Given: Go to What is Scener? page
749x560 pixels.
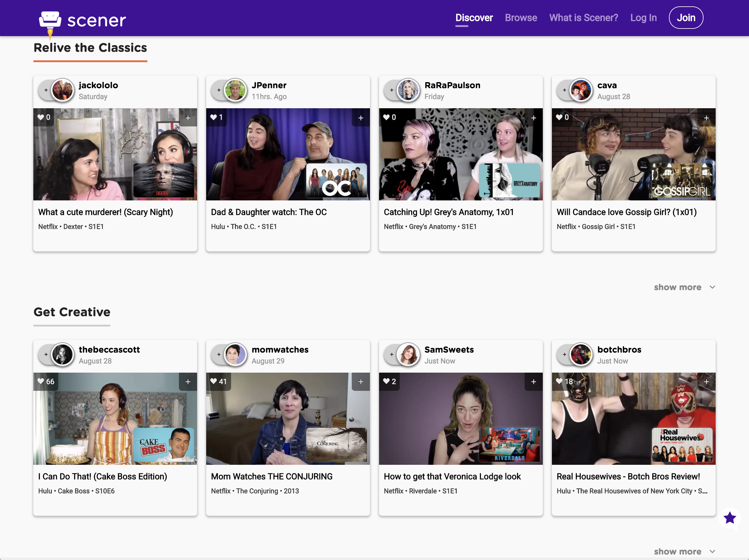Looking at the screenshot, I should [x=583, y=18].
